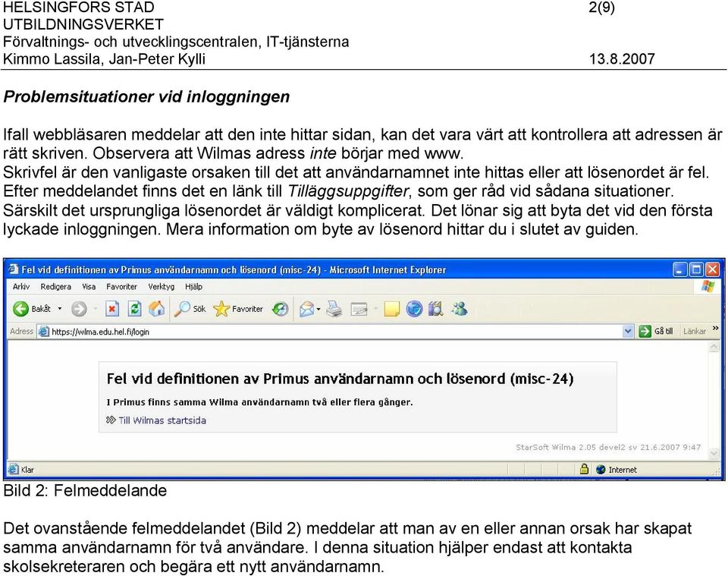Open the Redigera menu
Screen dimensions: 728x576
(x=55, y=287)
